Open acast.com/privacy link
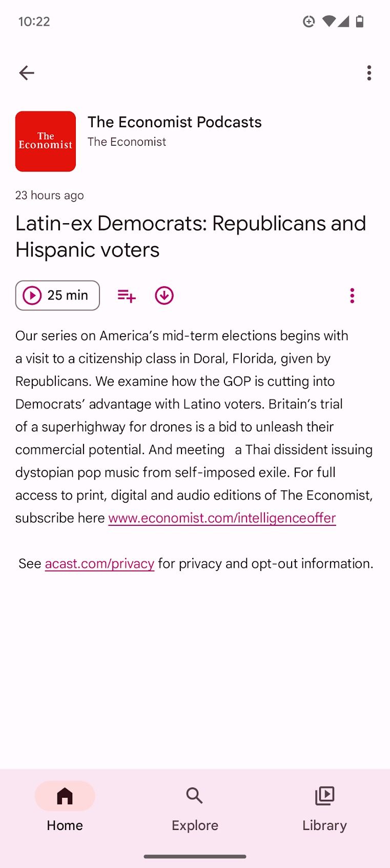 [99, 563]
